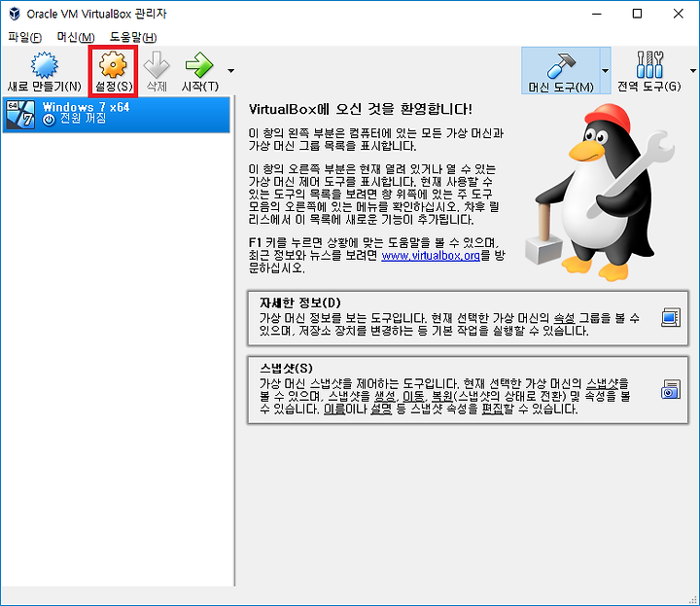Select the Windows 7 x64 virtual machine
This screenshot has height=606, width=700.
[x=116, y=115]
